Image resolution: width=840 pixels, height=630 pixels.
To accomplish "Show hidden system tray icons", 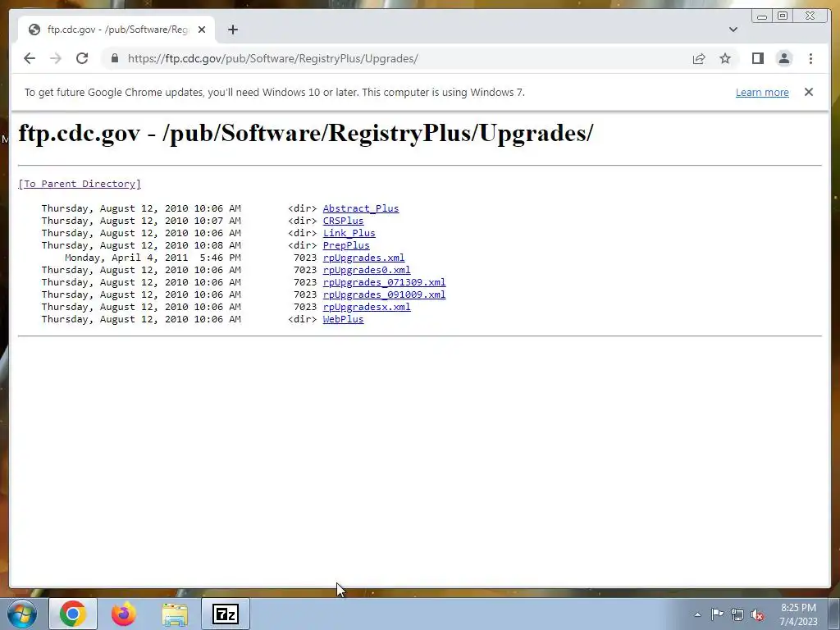I will (x=697, y=614).
